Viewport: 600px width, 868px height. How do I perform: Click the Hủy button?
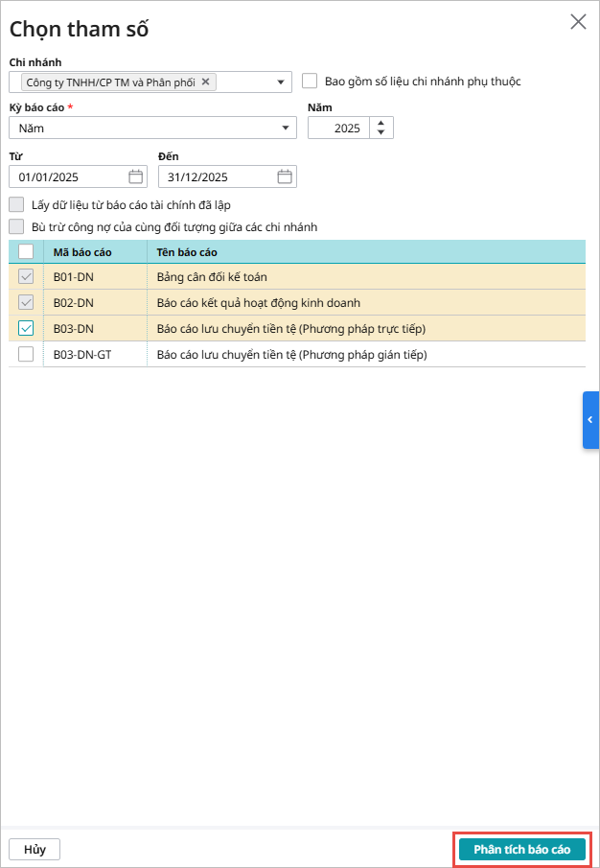(x=35, y=850)
